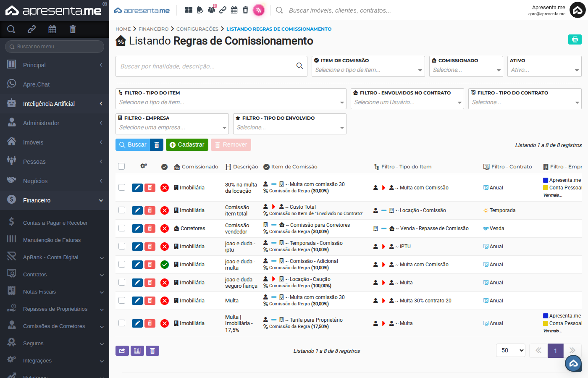The width and height of the screenshot is (588, 378).
Task: Go to HOME breadcrumb link
Action: [x=123, y=29]
